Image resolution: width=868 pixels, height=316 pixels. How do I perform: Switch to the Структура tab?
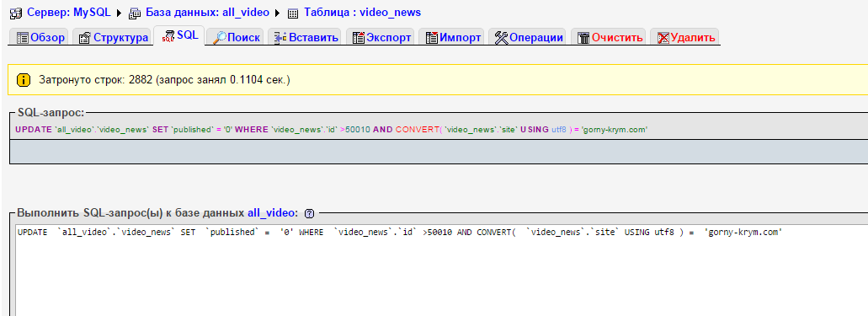(x=112, y=37)
